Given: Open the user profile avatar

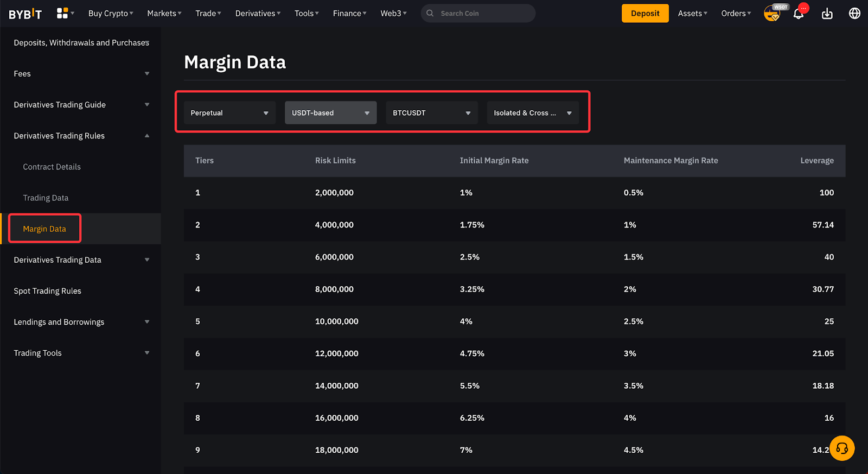Looking at the screenshot, I should tap(771, 14).
